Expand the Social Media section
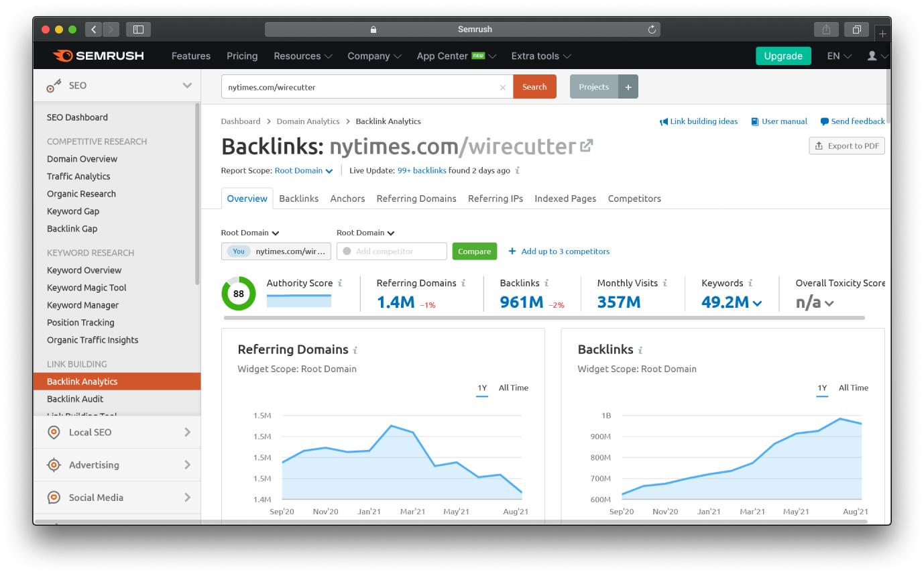The height and width of the screenshot is (574, 924). (187, 498)
